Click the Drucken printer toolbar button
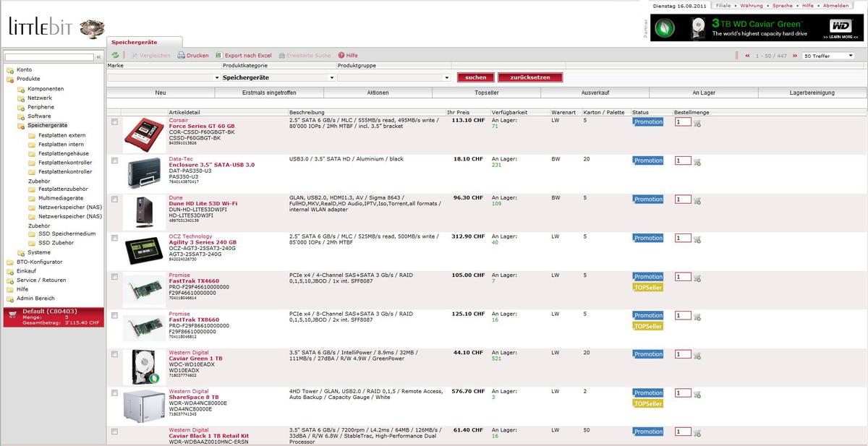 (x=193, y=55)
